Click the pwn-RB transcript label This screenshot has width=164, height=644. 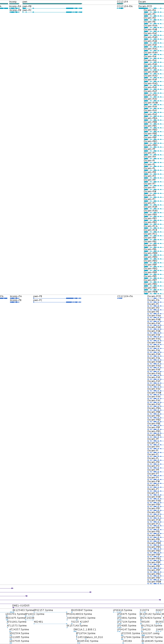[x=27, y=6]
